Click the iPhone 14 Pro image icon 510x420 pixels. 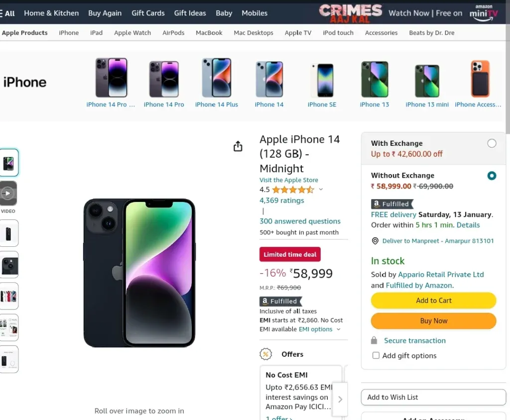(164, 79)
